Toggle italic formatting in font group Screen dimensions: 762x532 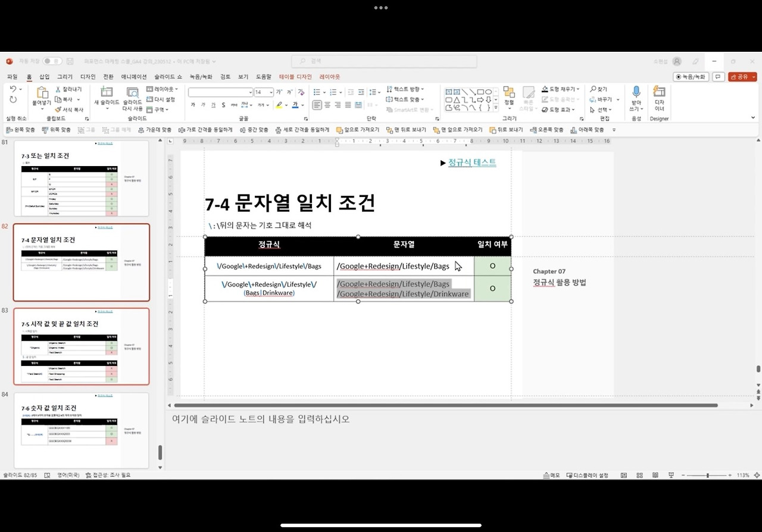point(202,104)
